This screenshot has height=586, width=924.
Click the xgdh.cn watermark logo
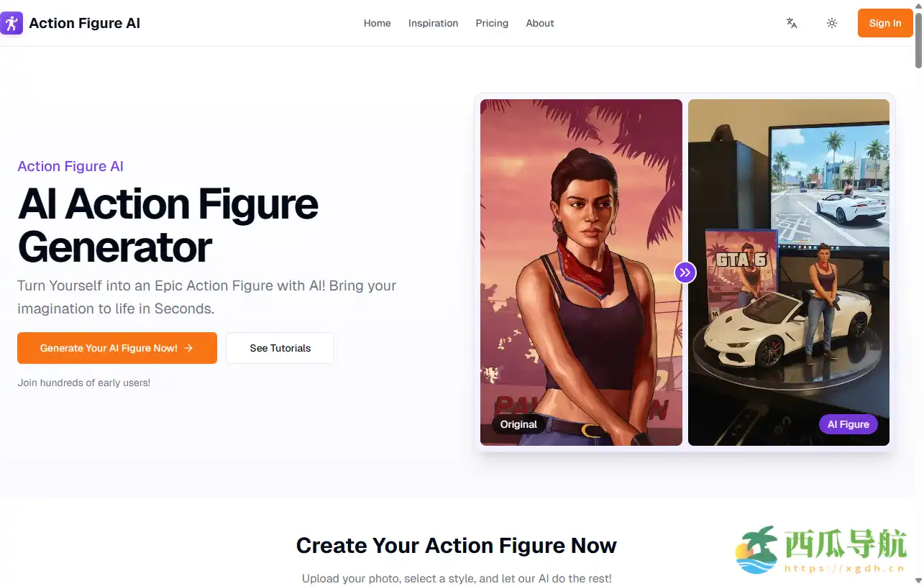(820, 550)
